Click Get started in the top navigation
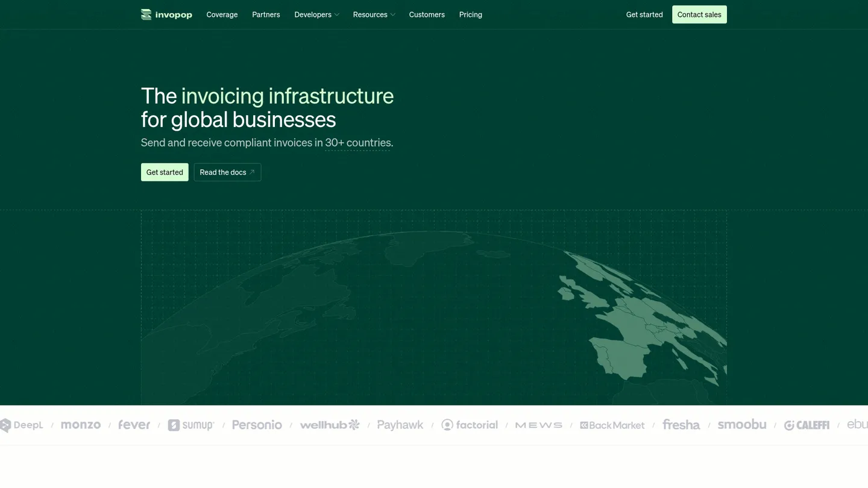868x488 pixels. 644,14
